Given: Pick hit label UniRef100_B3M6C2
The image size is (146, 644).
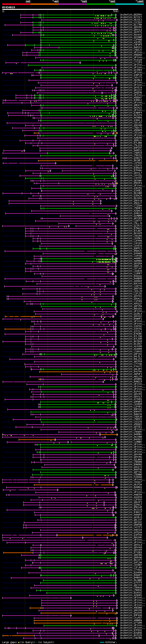Looking at the screenshot, I should click(131, 100).
